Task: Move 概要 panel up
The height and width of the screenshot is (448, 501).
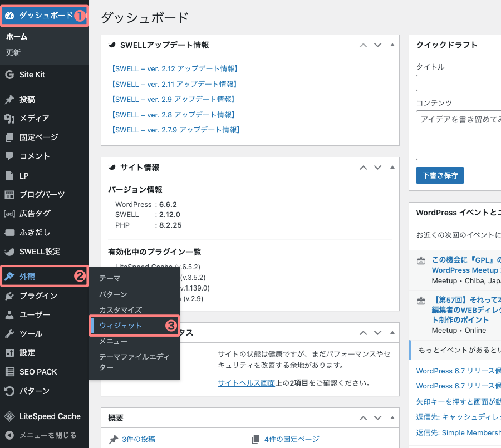Action: 364,418
